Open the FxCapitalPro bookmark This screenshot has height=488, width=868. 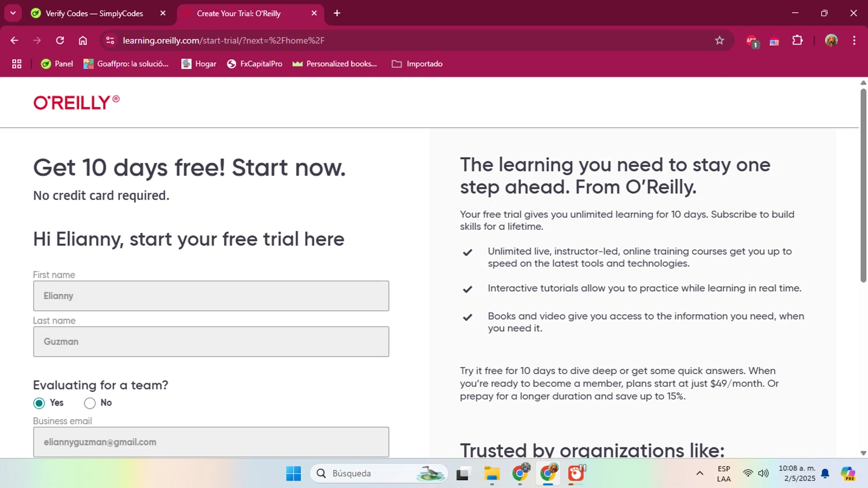click(x=255, y=64)
